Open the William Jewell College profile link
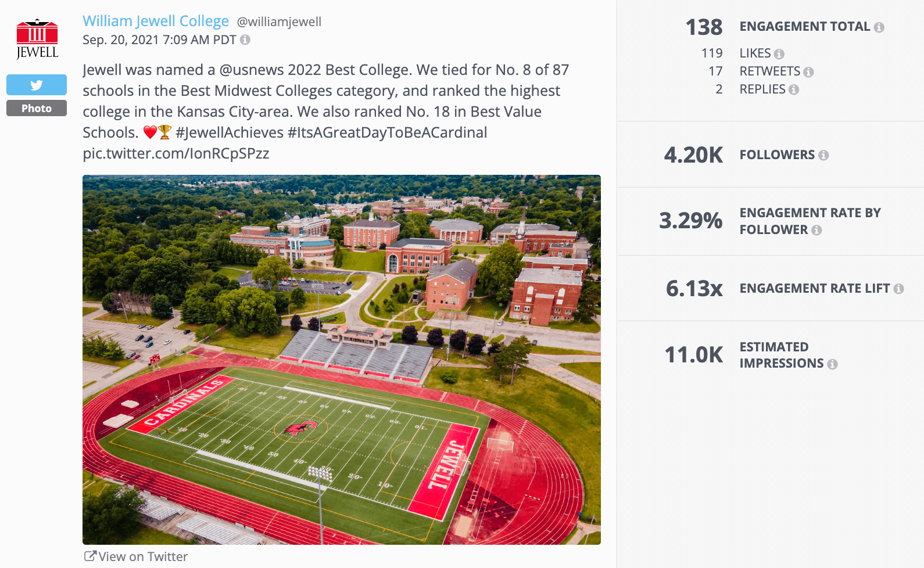This screenshot has height=568, width=924. 155,20
